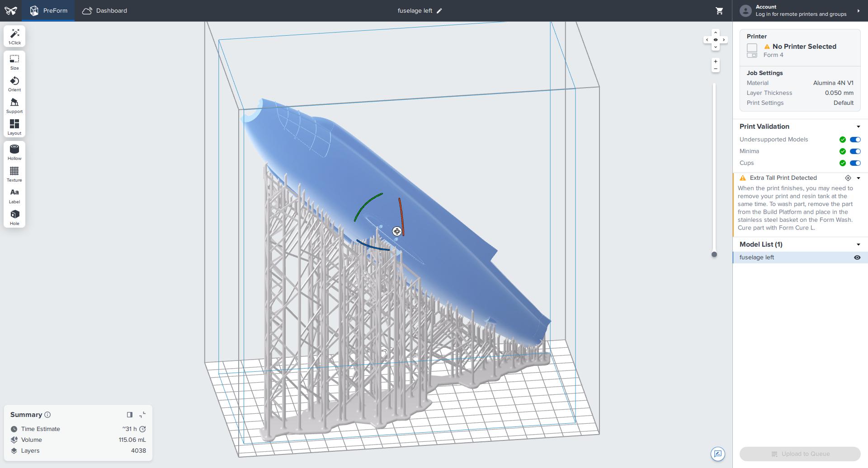Disable the Minima validation switch

coord(855,151)
